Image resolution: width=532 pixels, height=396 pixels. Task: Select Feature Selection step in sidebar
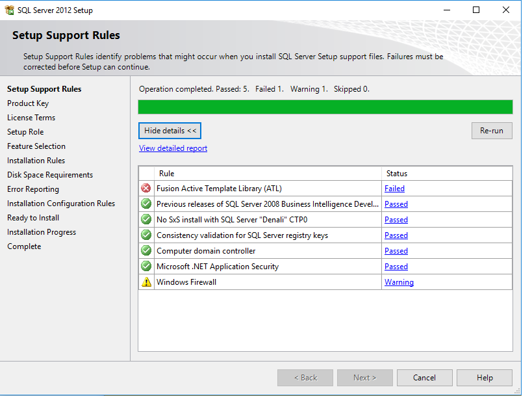(x=36, y=146)
